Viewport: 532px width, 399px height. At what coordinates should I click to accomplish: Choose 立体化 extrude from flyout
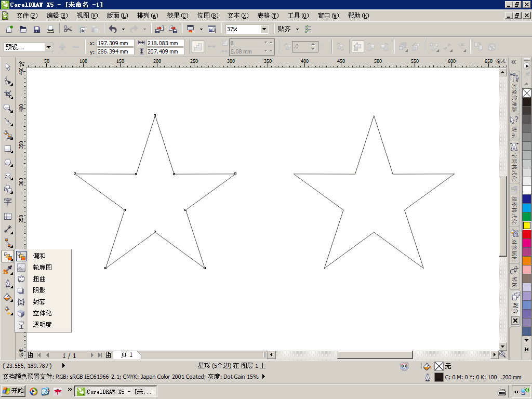coord(44,313)
